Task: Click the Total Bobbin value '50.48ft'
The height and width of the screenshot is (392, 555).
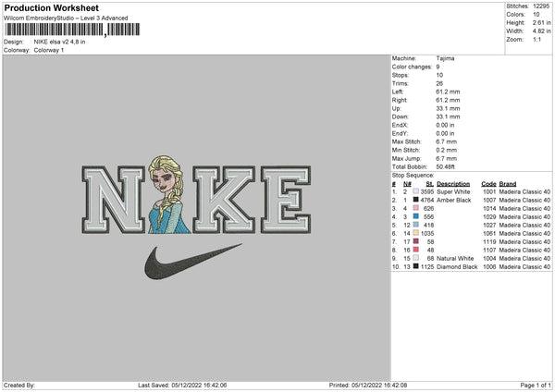Action: [446, 166]
